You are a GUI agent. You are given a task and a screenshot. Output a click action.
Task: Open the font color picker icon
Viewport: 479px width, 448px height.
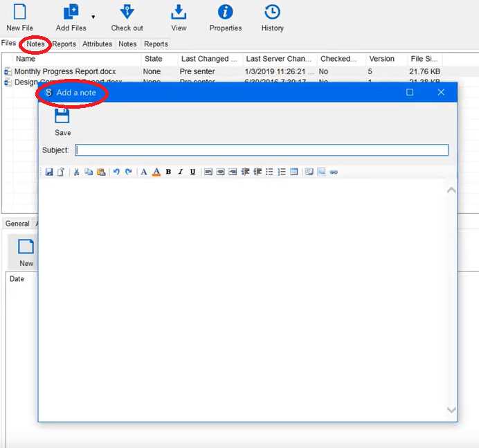(156, 172)
